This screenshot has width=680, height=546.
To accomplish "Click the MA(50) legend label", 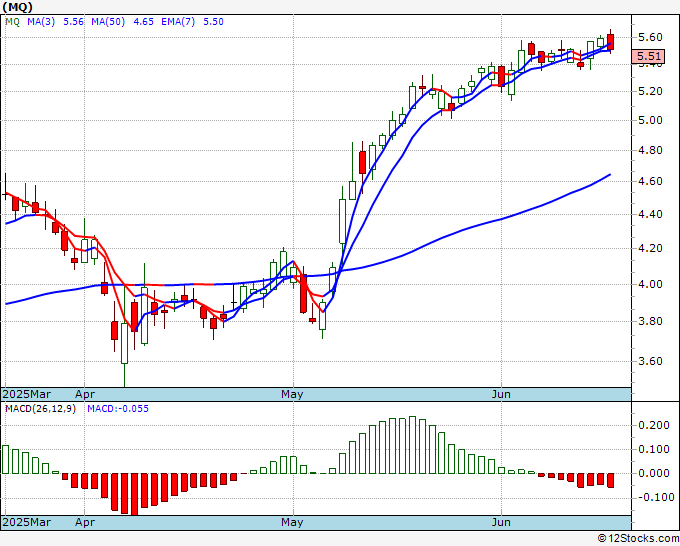I will [x=108, y=22].
